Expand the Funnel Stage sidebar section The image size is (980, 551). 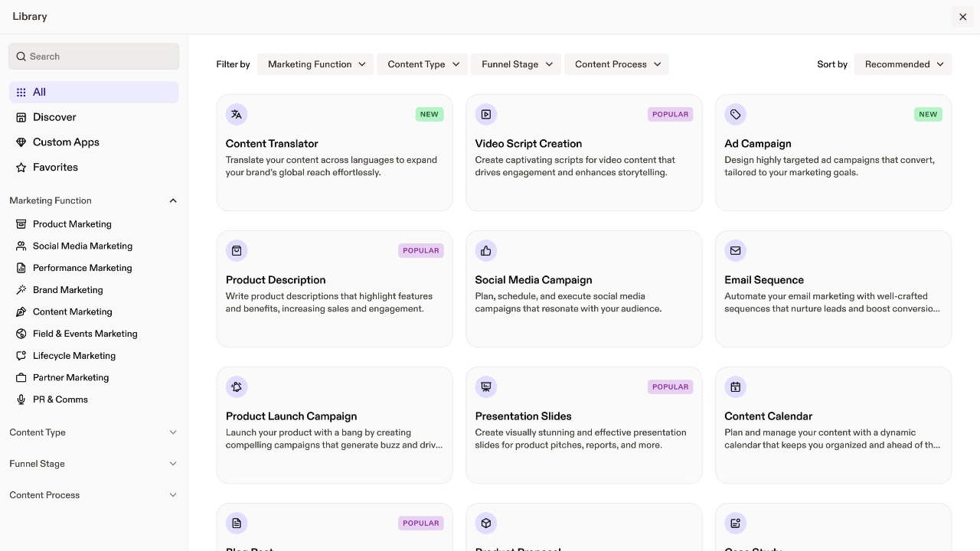[x=172, y=464]
